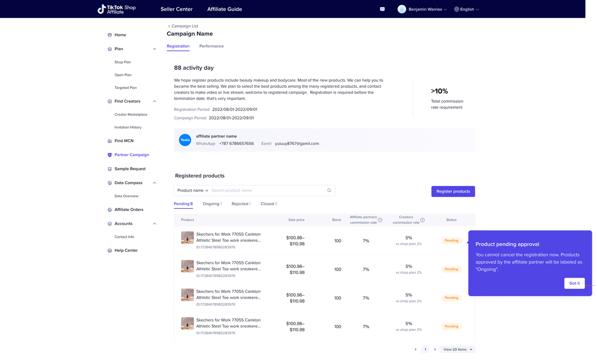The image size is (597, 364).
Task: Click the Status column header
Action: coord(451,220)
